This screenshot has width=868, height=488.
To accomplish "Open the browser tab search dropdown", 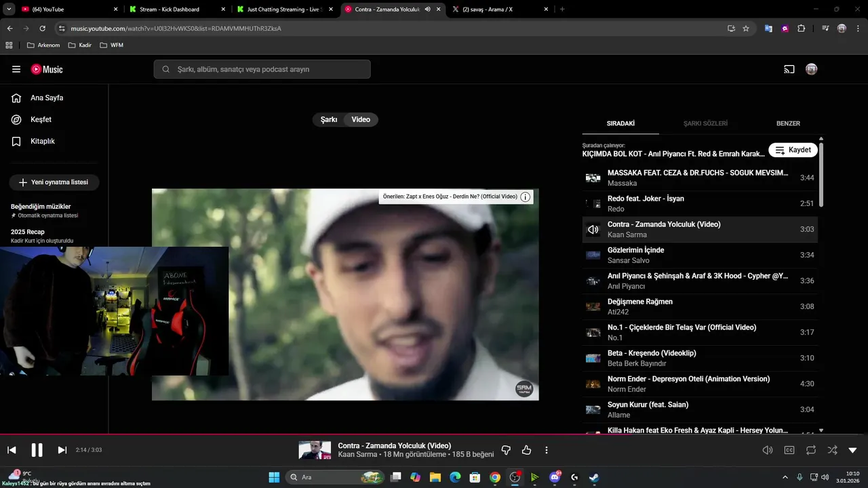I will (x=9, y=9).
